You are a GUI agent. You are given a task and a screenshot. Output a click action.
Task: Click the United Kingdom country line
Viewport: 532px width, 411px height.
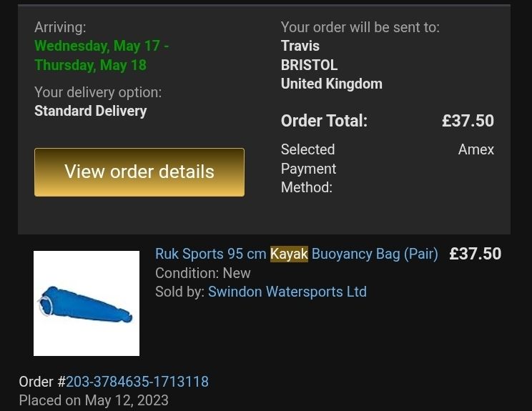(332, 84)
